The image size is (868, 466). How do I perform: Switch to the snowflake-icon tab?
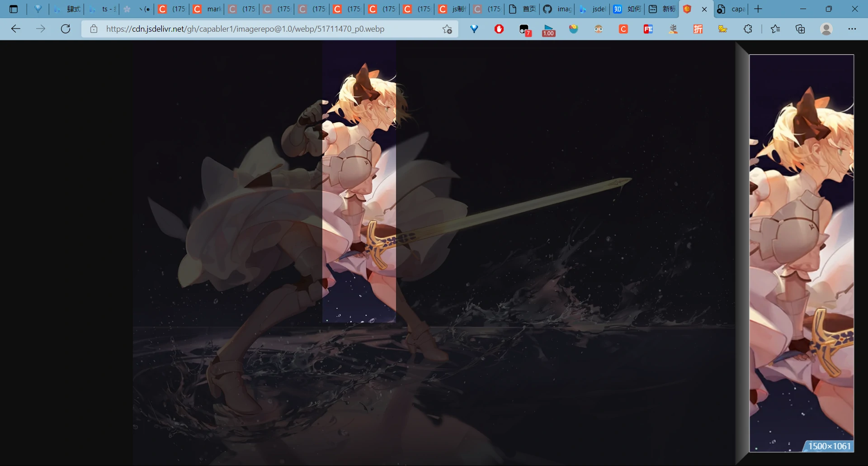[137, 9]
